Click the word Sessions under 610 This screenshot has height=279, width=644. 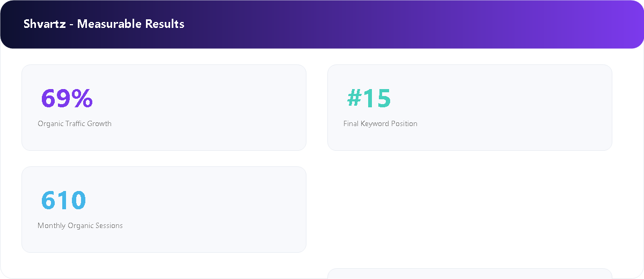point(109,225)
